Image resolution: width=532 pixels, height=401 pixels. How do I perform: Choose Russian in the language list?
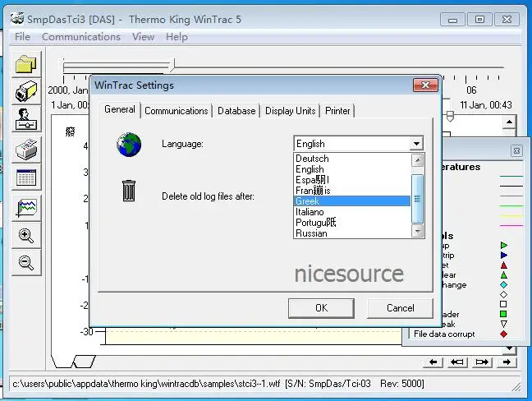(352, 233)
